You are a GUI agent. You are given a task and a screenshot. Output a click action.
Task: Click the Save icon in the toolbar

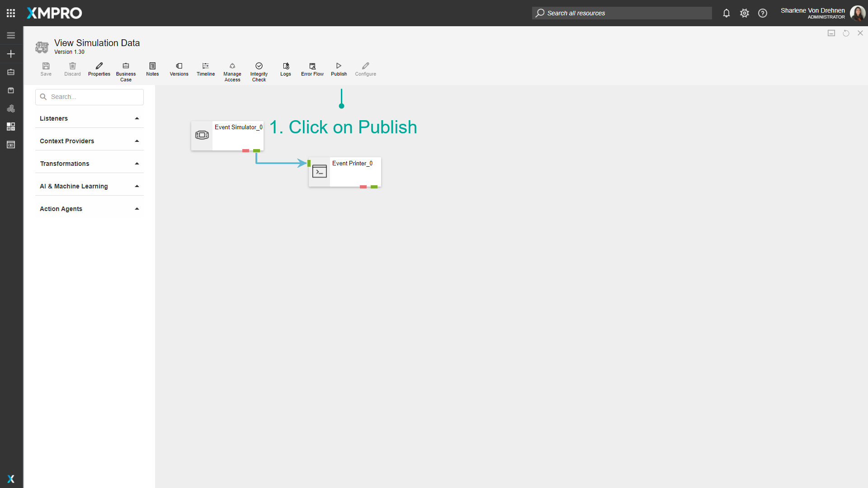coord(46,69)
